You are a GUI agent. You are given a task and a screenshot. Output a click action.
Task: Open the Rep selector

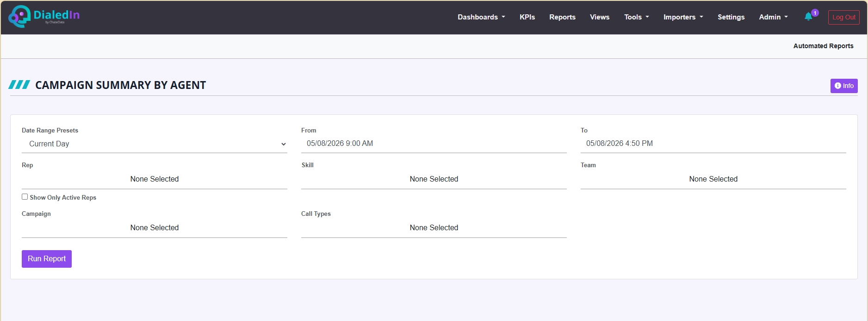pos(155,179)
